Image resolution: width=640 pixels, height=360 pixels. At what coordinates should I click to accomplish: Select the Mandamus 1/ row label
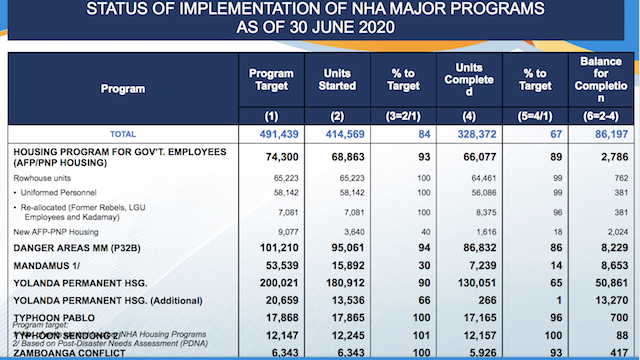(47, 266)
